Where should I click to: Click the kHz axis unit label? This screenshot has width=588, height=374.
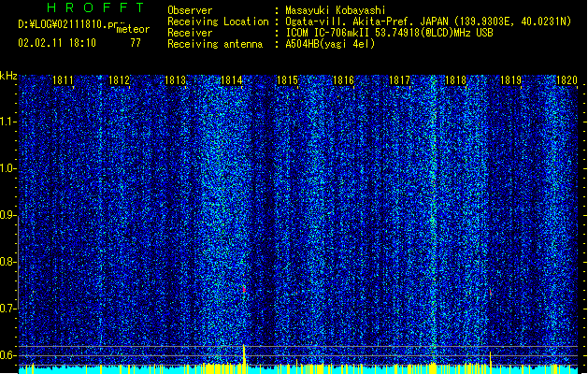(8, 76)
